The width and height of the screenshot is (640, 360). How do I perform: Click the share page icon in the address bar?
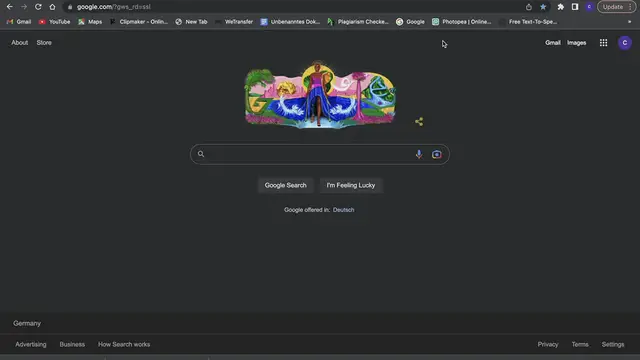529,7
